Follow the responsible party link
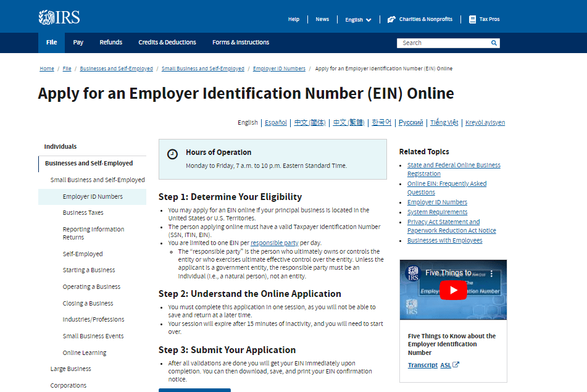 (274, 243)
